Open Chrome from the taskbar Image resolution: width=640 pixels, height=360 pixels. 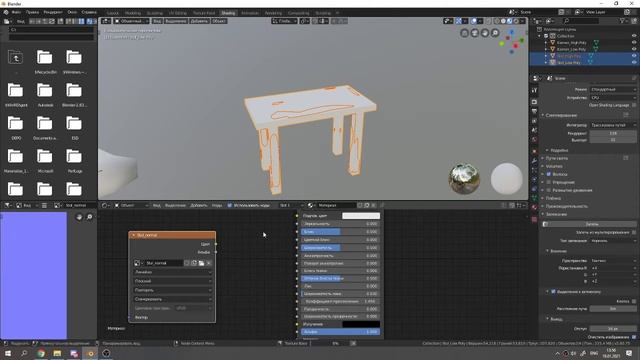click(41, 353)
